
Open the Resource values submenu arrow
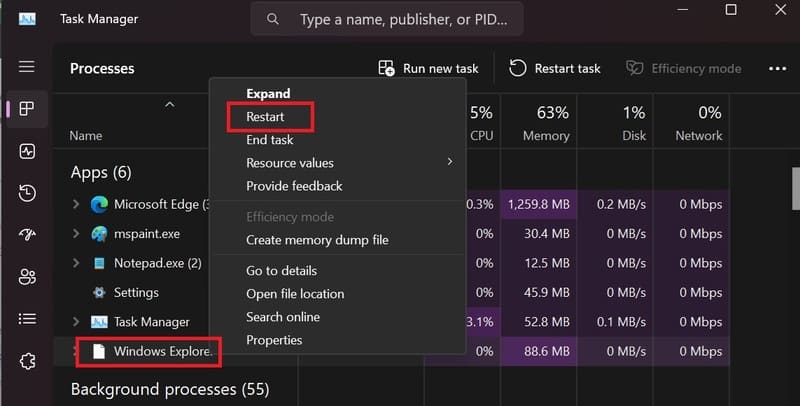(449, 162)
